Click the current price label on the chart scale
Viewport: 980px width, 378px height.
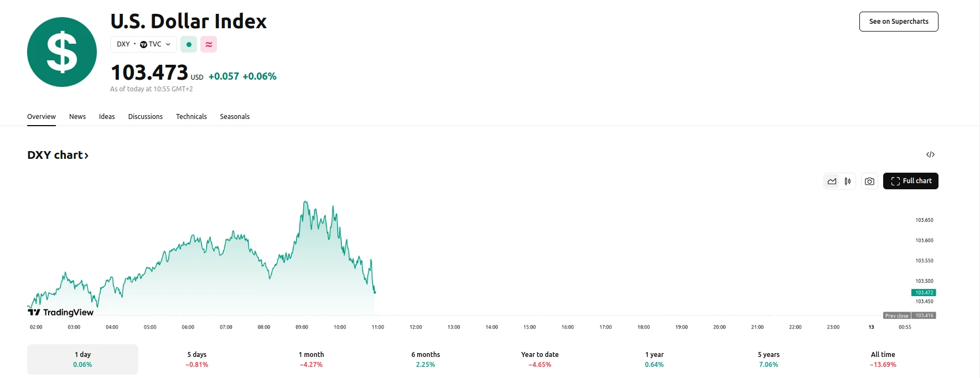tap(924, 292)
